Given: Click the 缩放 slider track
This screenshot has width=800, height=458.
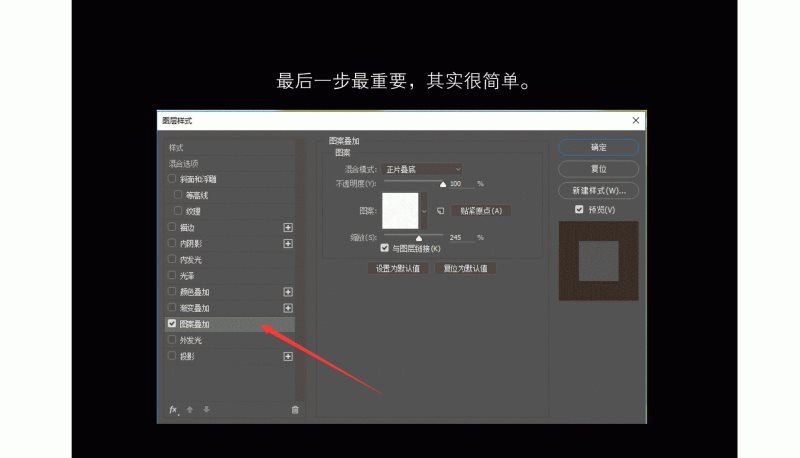Looking at the screenshot, I should [414, 235].
